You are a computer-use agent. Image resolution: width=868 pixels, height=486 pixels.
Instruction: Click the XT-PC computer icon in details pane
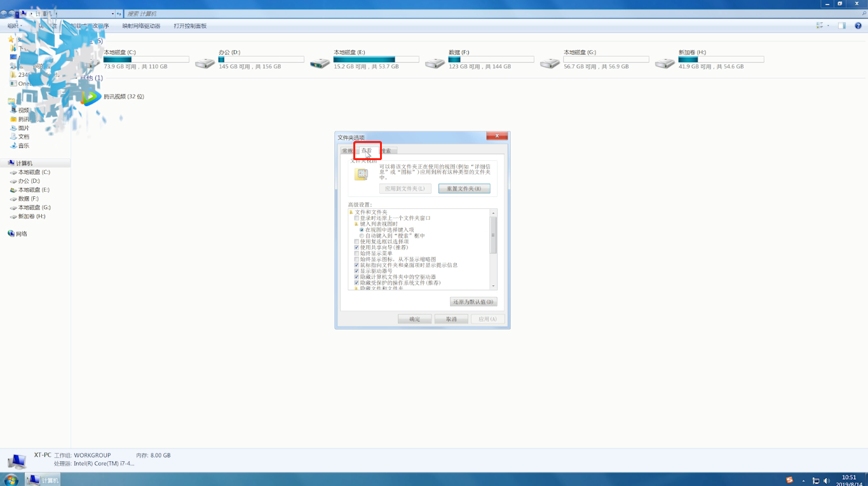[17, 461]
